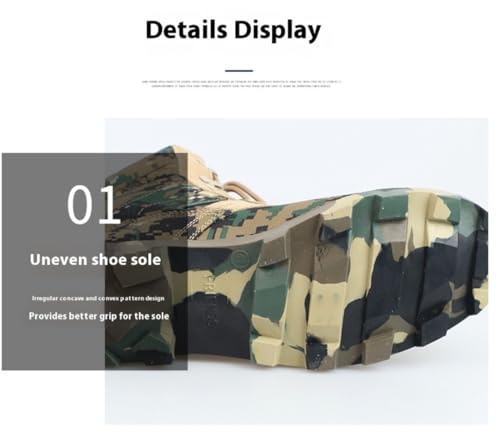Select the Irregular concave and convex pattern text

pos(98,298)
